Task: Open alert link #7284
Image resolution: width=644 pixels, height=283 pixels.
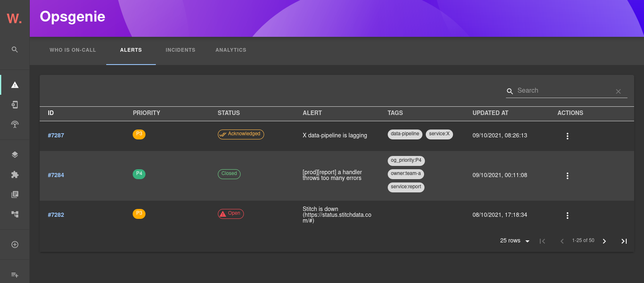Action: 56,175
